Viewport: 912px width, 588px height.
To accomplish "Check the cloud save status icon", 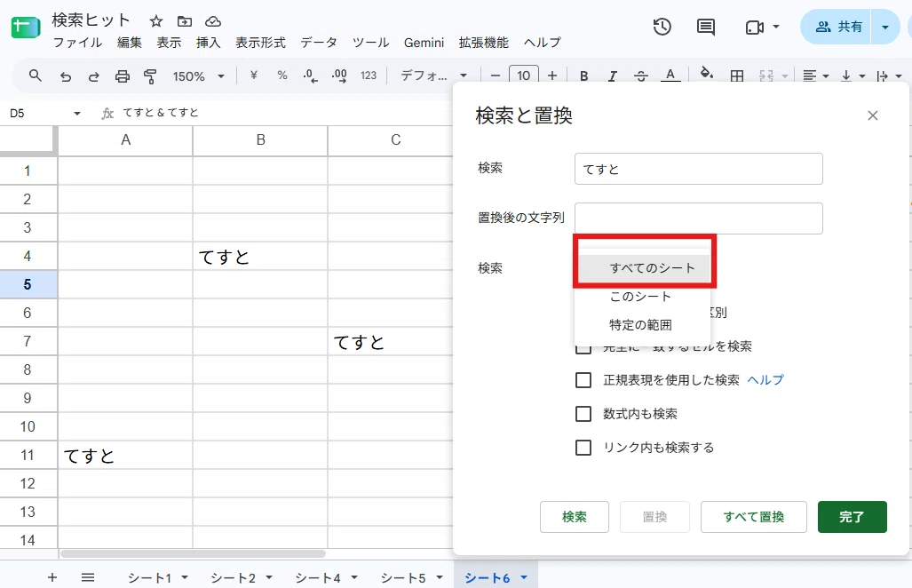I will pos(213,21).
